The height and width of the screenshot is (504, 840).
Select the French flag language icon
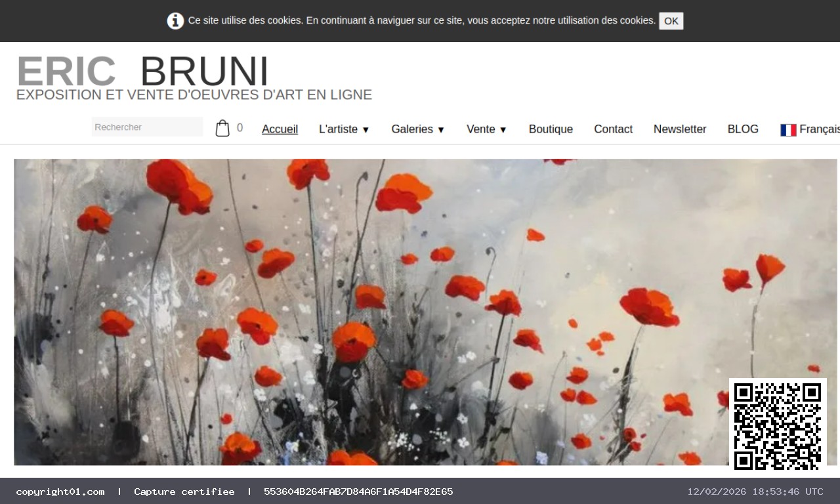pos(788,129)
